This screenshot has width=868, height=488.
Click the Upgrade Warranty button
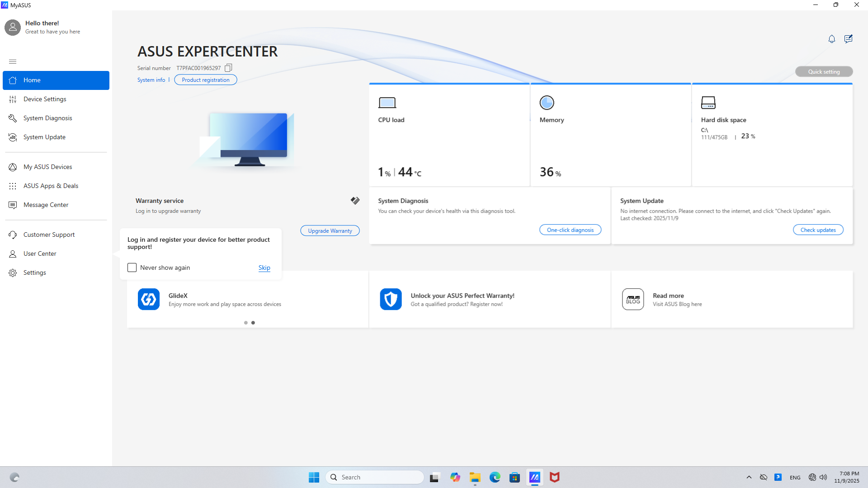tap(330, 230)
